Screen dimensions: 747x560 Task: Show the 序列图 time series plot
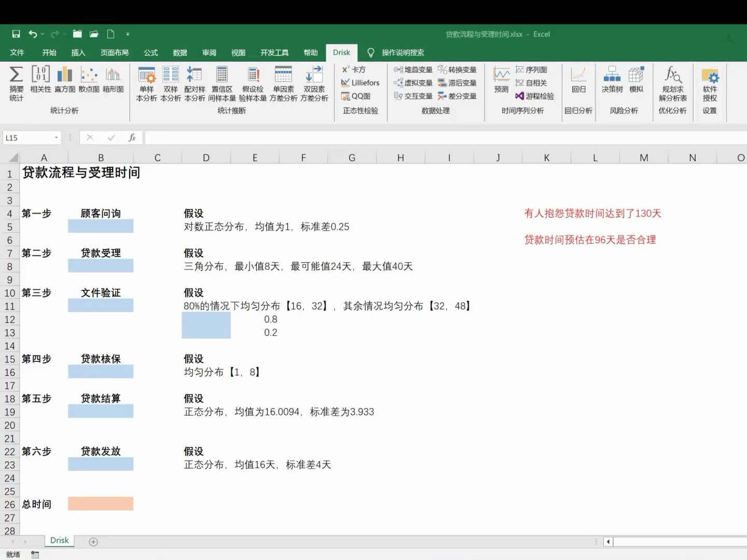pyautogui.click(x=531, y=69)
